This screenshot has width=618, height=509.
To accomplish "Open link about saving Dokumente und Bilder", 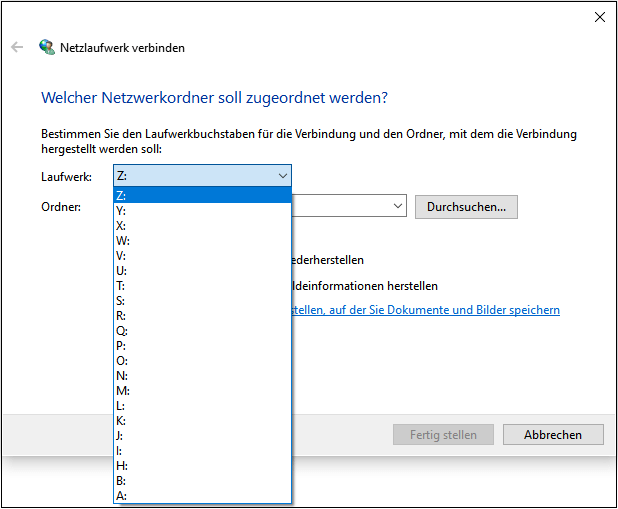I will [426, 310].
